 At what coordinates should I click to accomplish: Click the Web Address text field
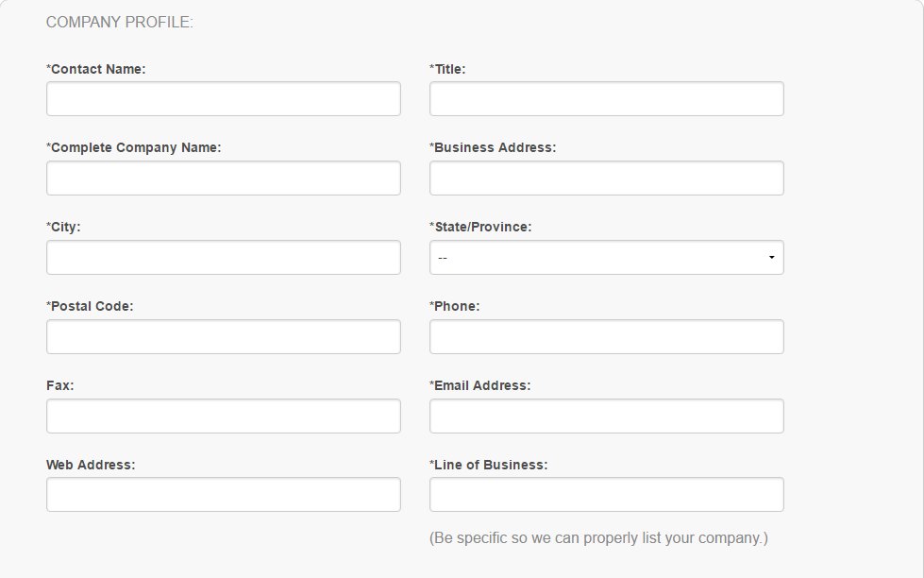(x=223, y=495)
